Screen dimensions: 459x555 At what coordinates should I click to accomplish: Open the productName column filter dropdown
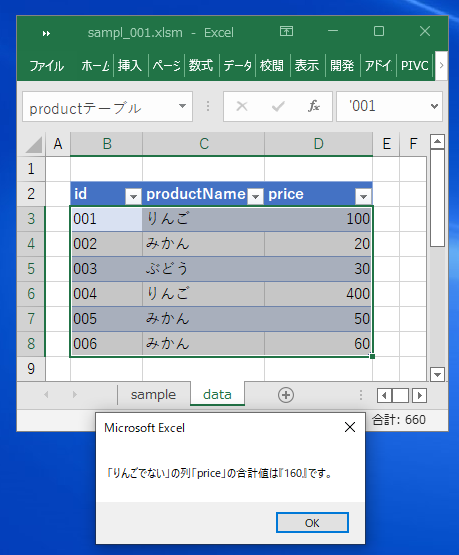tap(255, 196)
